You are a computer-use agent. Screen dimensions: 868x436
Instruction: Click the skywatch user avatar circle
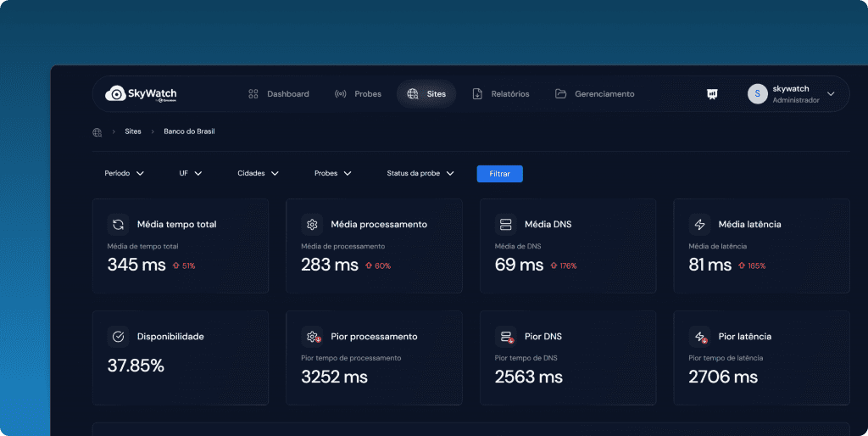(757, 94)
